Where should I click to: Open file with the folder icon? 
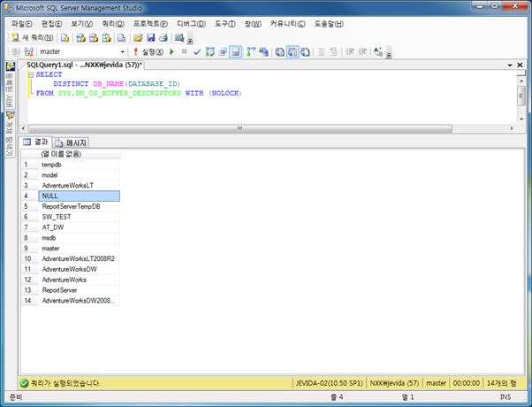point(138,38)
